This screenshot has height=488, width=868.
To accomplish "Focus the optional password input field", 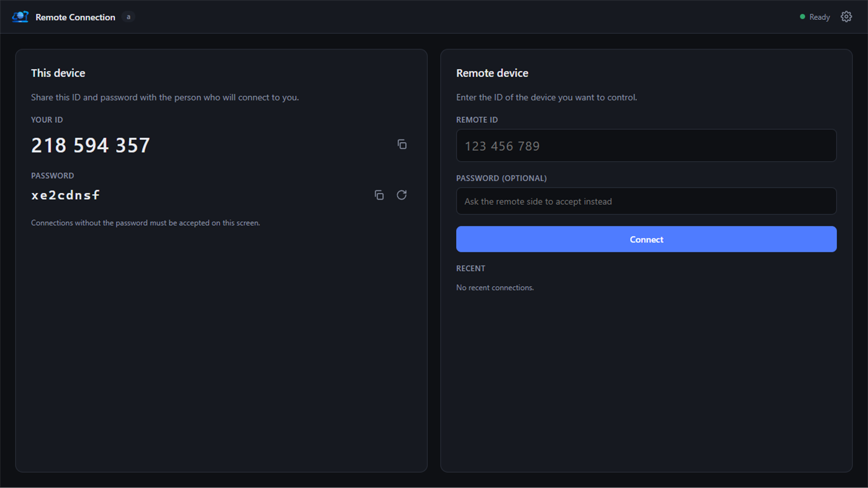I will click(x=647, y=202).
